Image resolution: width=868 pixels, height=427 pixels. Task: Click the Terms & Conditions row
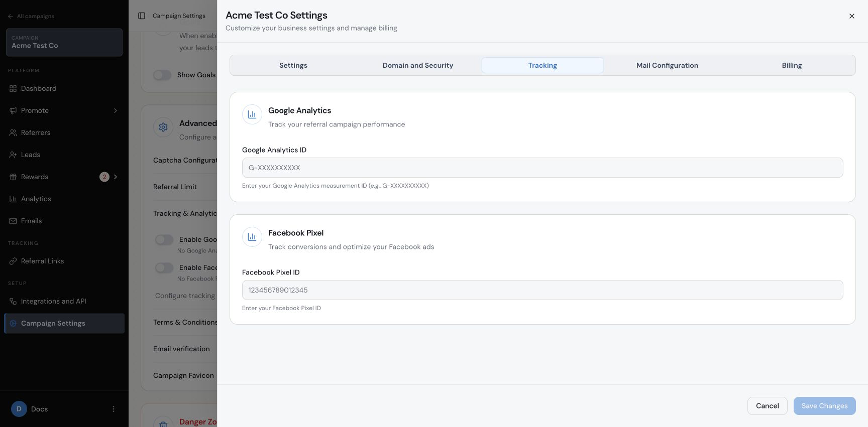[x=185, y=322]
